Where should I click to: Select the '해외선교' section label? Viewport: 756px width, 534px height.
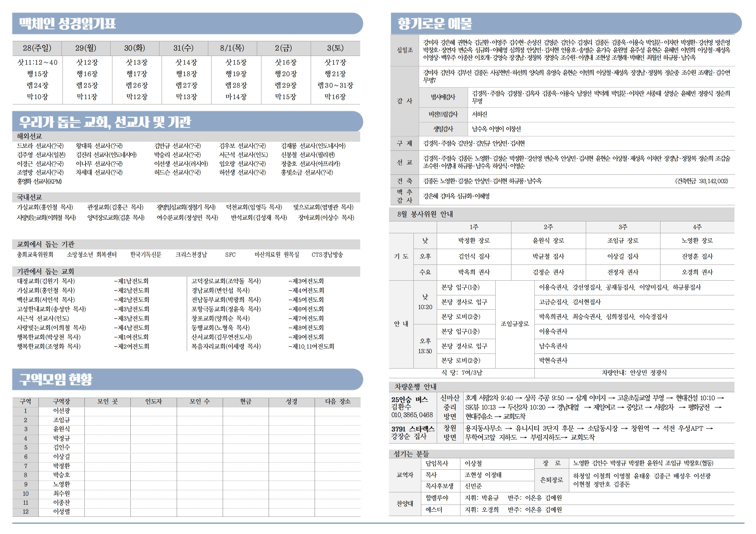(x=29, y=136)
